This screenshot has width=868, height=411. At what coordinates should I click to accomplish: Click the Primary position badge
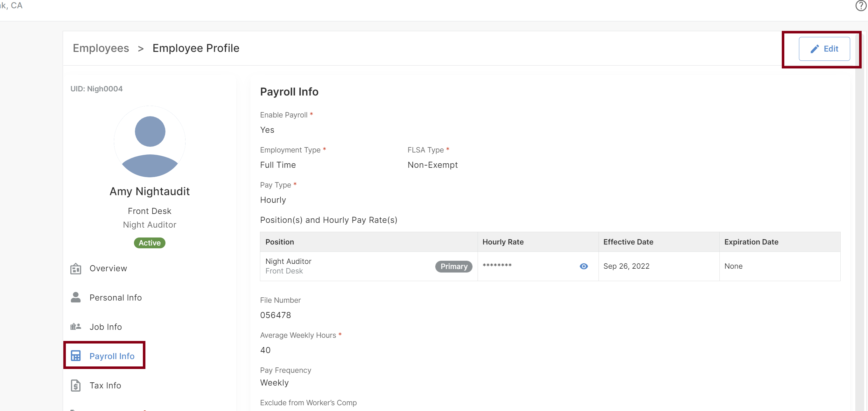(453, 266)
